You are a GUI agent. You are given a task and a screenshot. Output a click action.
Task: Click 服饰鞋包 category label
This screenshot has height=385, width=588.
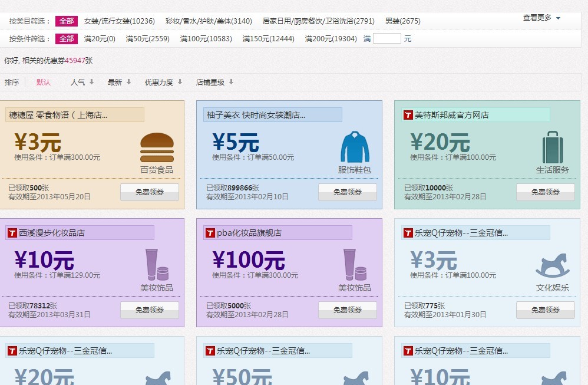(x=355, y=170)
